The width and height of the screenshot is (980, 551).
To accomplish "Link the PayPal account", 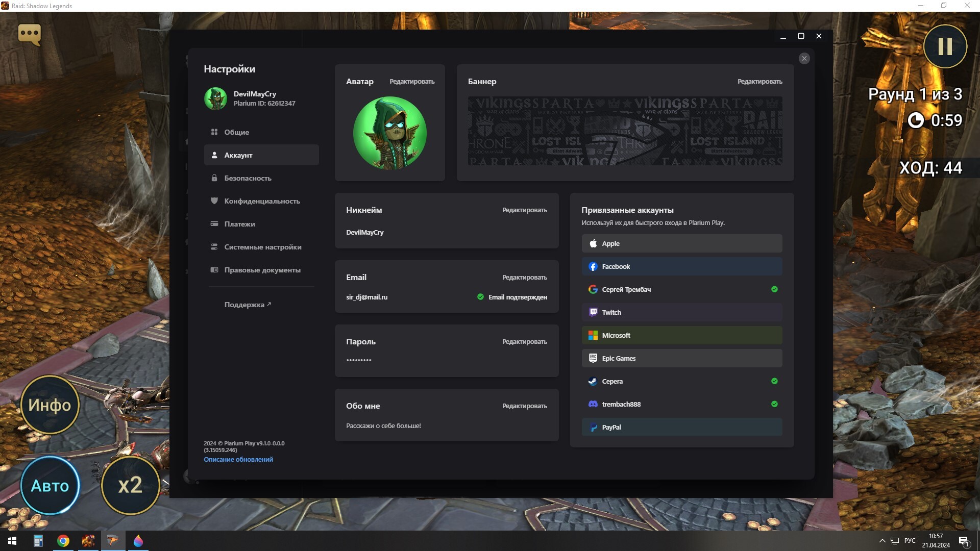I will coord(682,427).
